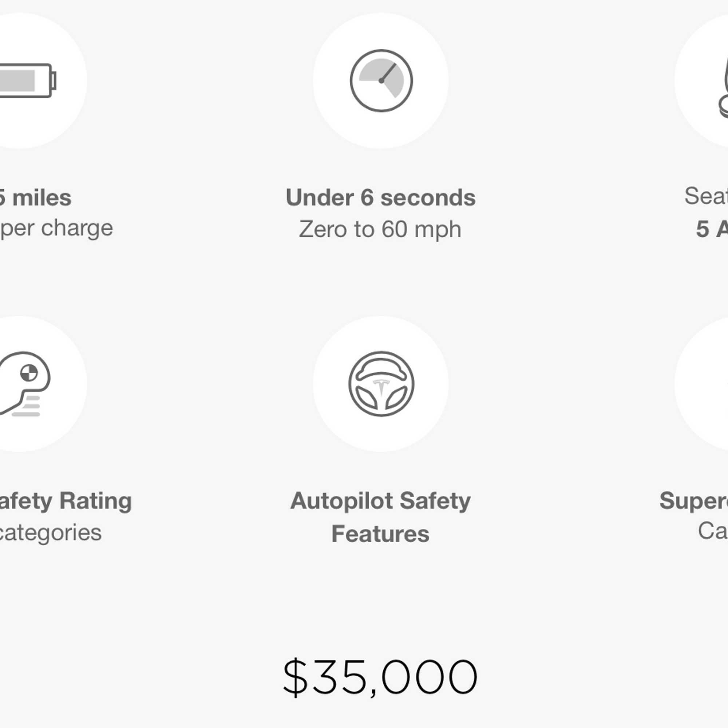Click the partially visible Supercharging heading
The image size is (728, 728).
click(694, 502)
